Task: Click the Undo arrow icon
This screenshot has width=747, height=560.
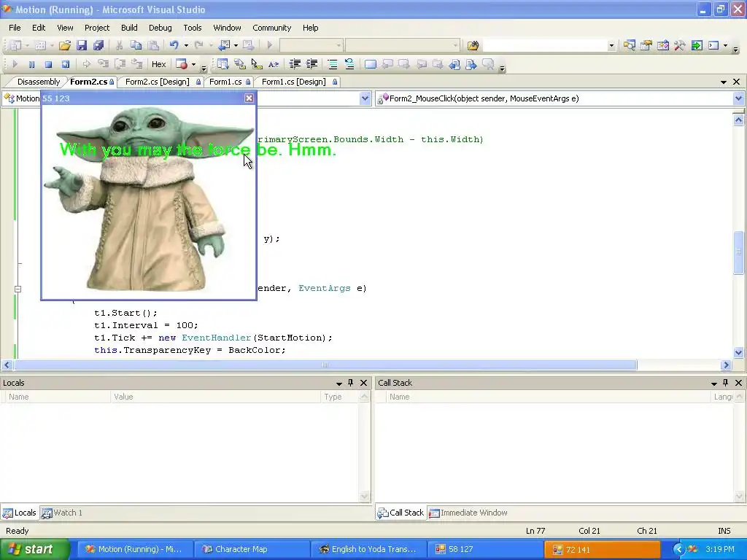Action: 174,45
